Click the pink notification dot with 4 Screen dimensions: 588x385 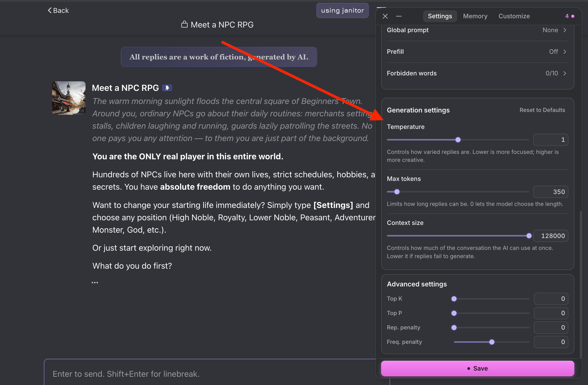(570, 16)
